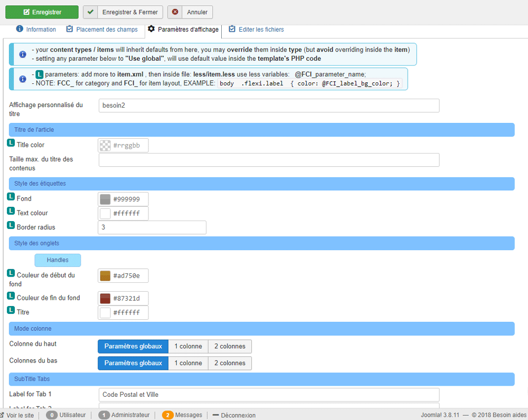This screenshot has width=528, height=420.
Task: Click Déconnexion to log out
Action: 238,415
